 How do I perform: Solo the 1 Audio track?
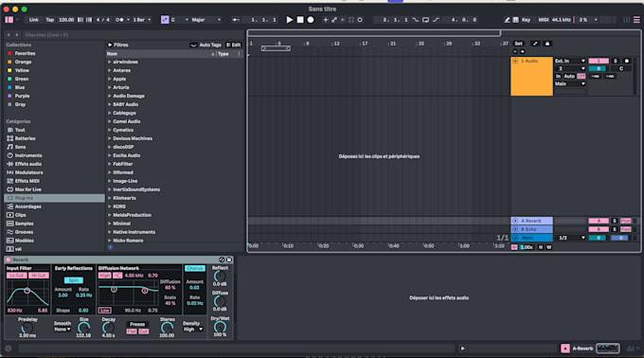[616, 61]
